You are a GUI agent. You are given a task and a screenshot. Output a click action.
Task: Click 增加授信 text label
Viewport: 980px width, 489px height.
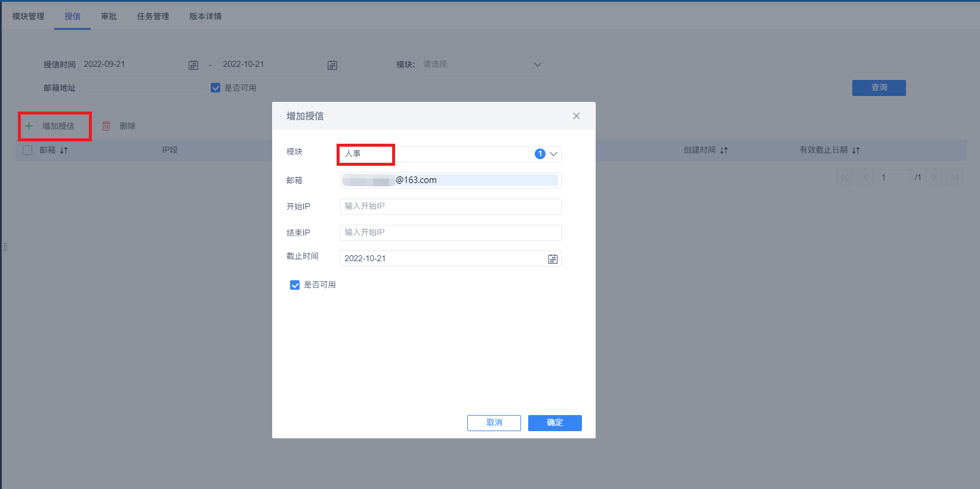(58, 126)
